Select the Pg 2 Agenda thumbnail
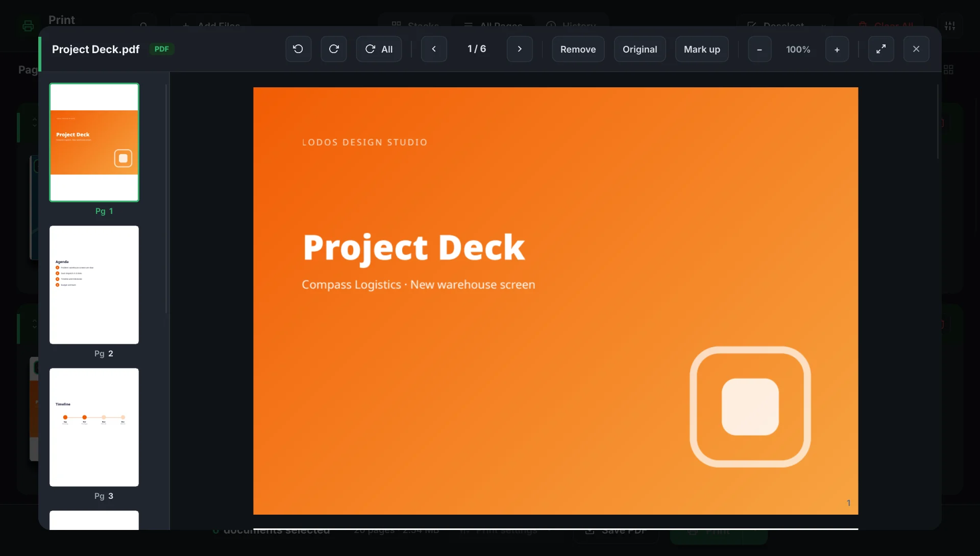This screenshot has width=980, height=556. tap(94, 285)
